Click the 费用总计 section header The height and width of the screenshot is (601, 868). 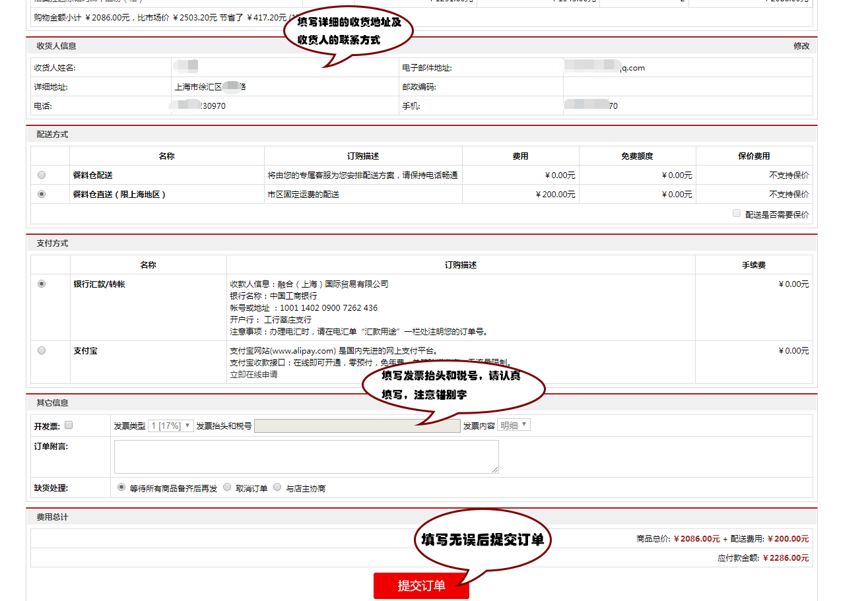coord(52,517)
